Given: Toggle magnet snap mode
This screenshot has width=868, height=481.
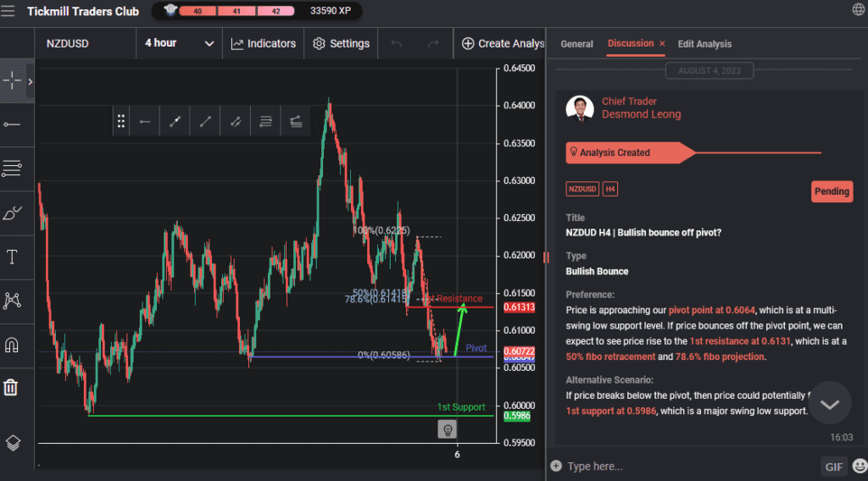Looking at the screenshot, I should 12,345.
